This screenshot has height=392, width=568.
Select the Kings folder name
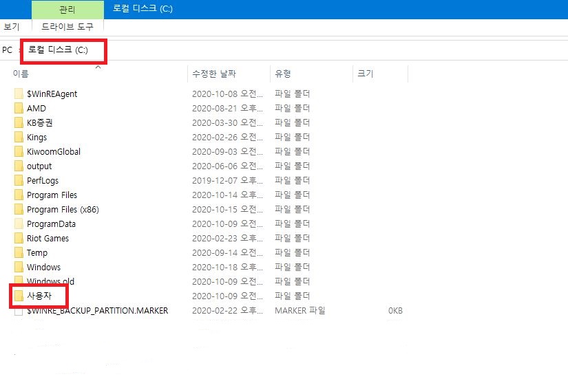[36, 138]
